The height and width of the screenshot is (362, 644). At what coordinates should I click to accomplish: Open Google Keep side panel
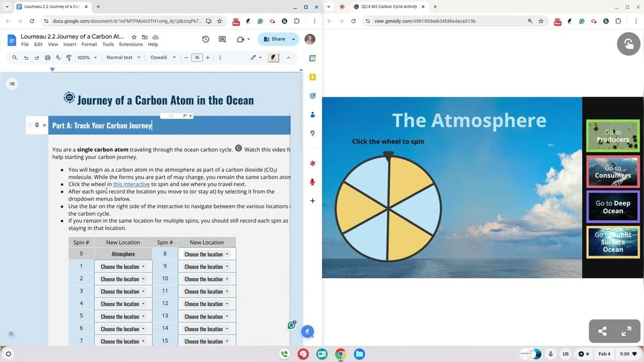point(313,77)
